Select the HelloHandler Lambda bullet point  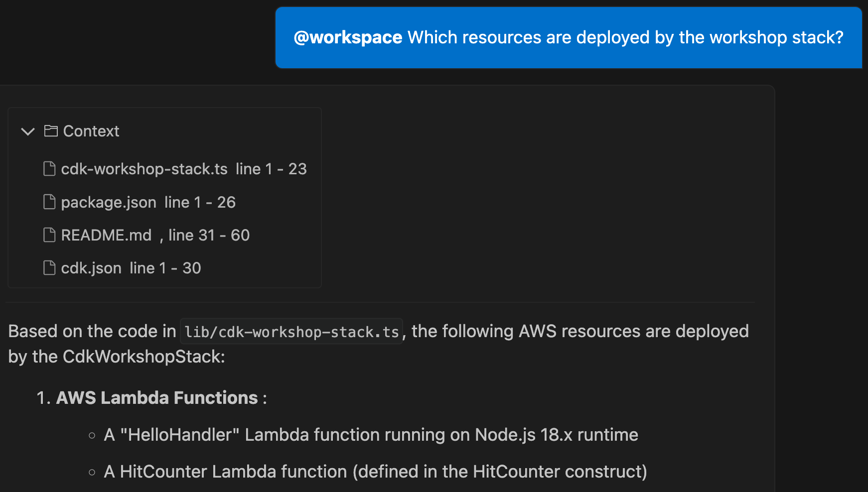point(370,434)
